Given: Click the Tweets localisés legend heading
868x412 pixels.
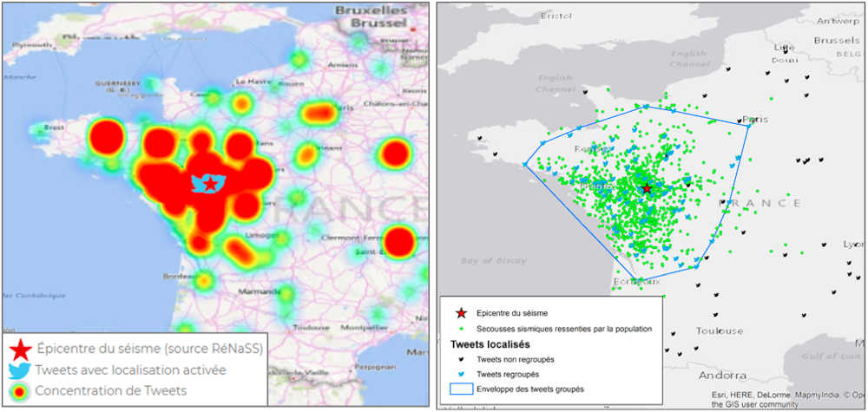Looking at the screenshot, I should 490,344.
